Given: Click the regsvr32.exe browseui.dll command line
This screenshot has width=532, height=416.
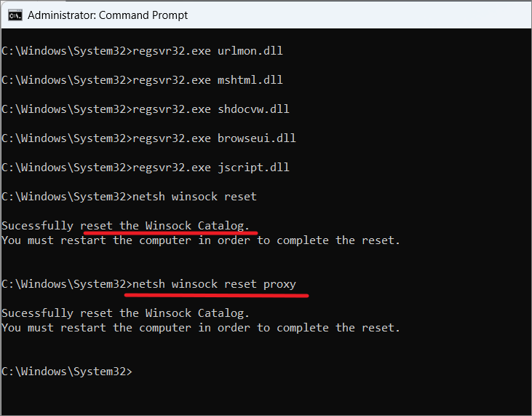Looking at the screenshot, I should 148,138.
